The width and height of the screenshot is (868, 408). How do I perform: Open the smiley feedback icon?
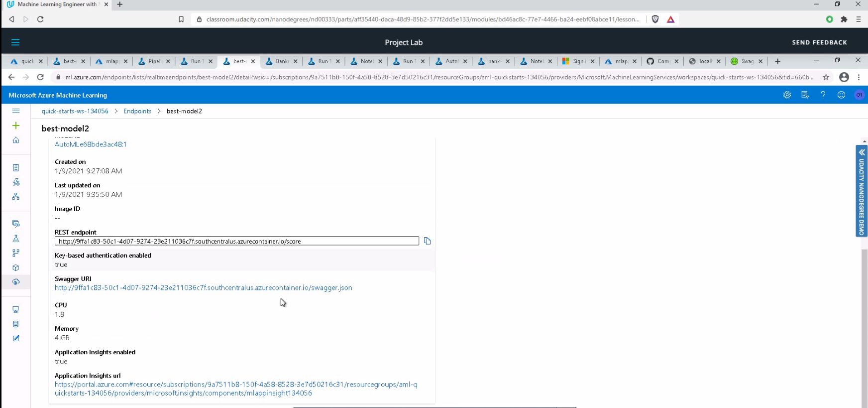841,95
